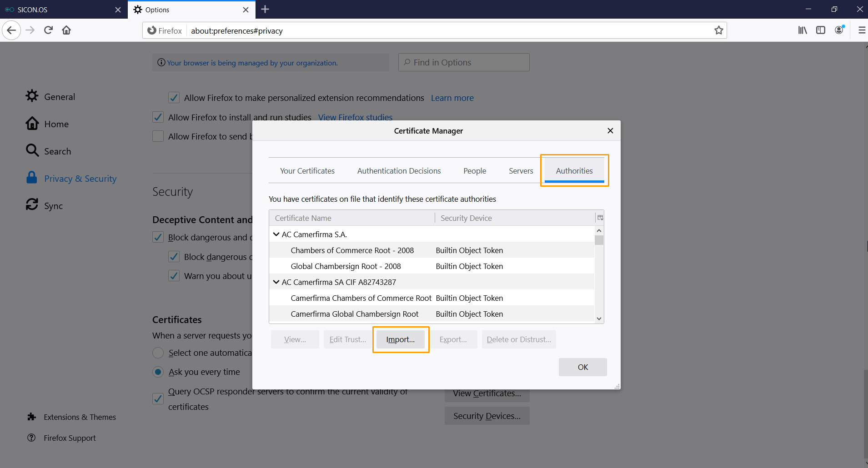868x468 pixels.
Task: Open the Firefox account icon
Action: pos(839,30)
